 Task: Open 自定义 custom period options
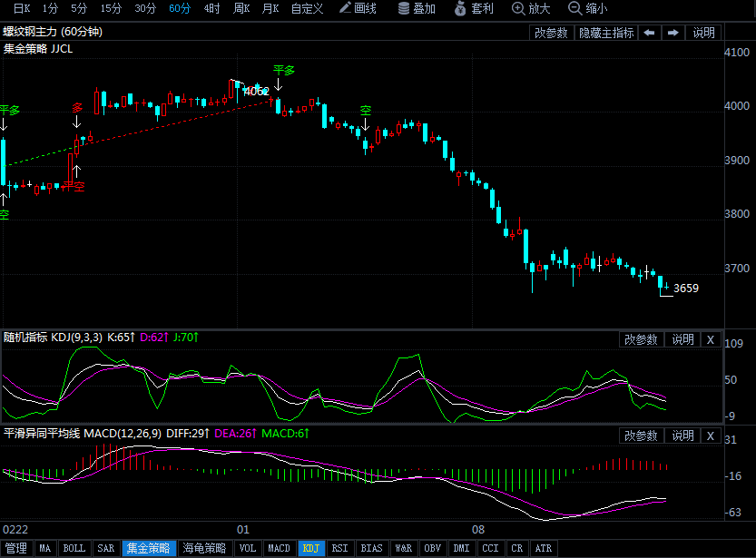tap(307, 8)
